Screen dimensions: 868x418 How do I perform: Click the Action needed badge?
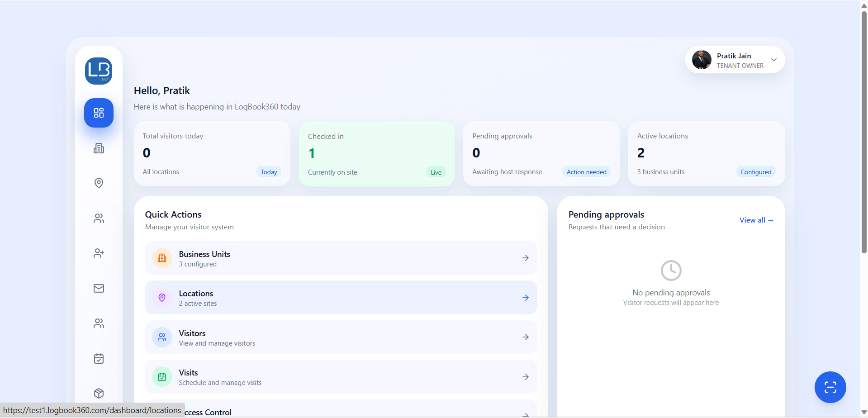(586, 172)
